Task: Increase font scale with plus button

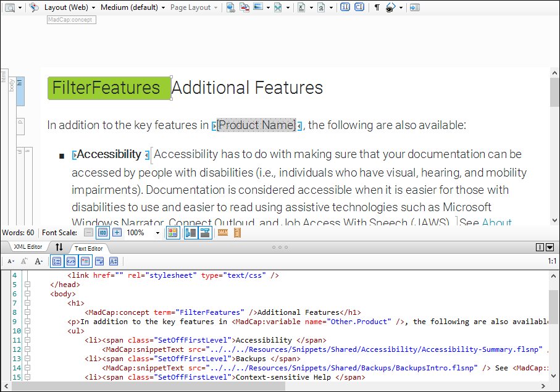Action: (117, 233)
